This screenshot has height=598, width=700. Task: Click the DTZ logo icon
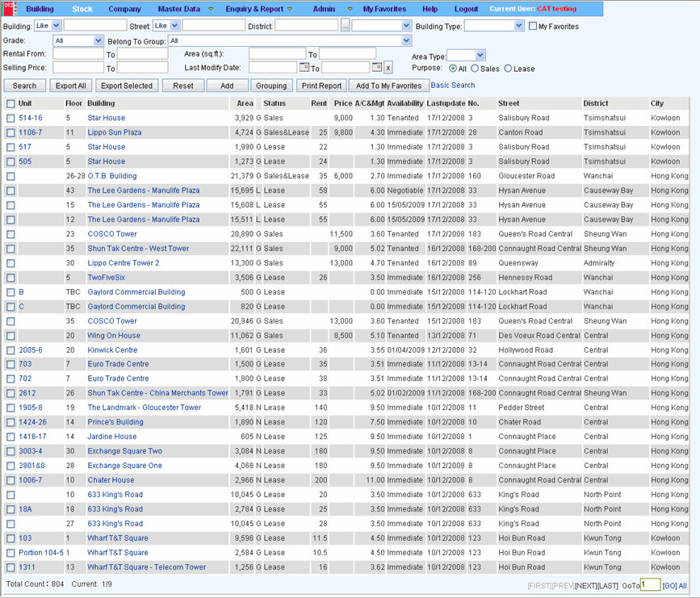coord(9,9)
